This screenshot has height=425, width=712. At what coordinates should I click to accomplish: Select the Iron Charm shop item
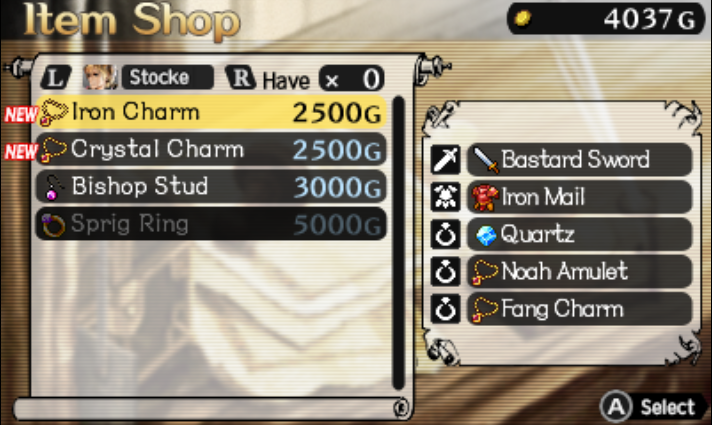pos(211,112)
